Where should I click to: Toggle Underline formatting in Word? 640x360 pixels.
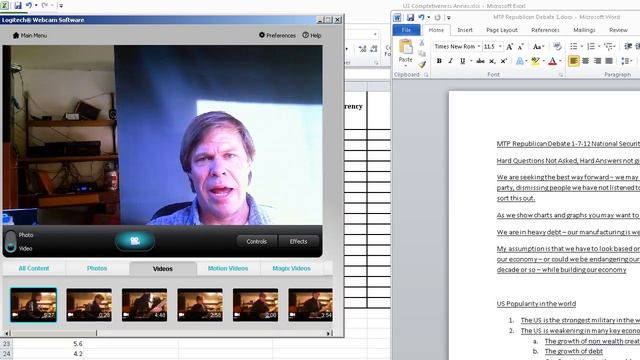(462, 61)
